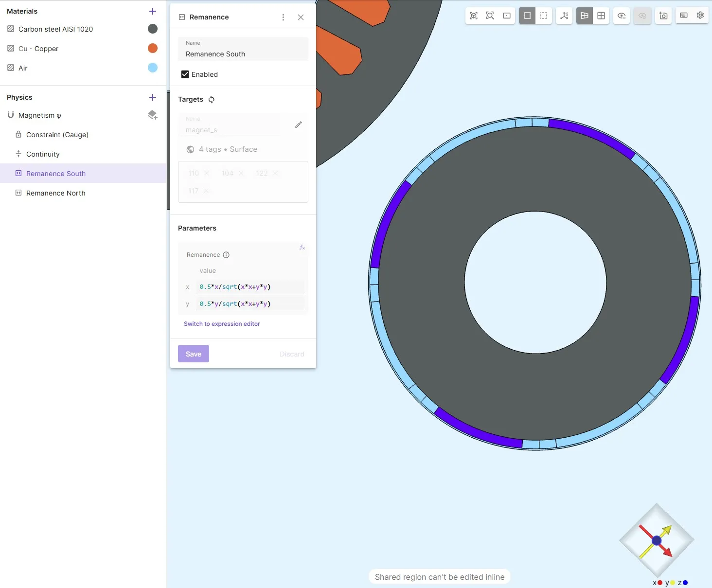Take a viewport screenshot with the camera icon
Screen dimensions: 712x588
663,16
